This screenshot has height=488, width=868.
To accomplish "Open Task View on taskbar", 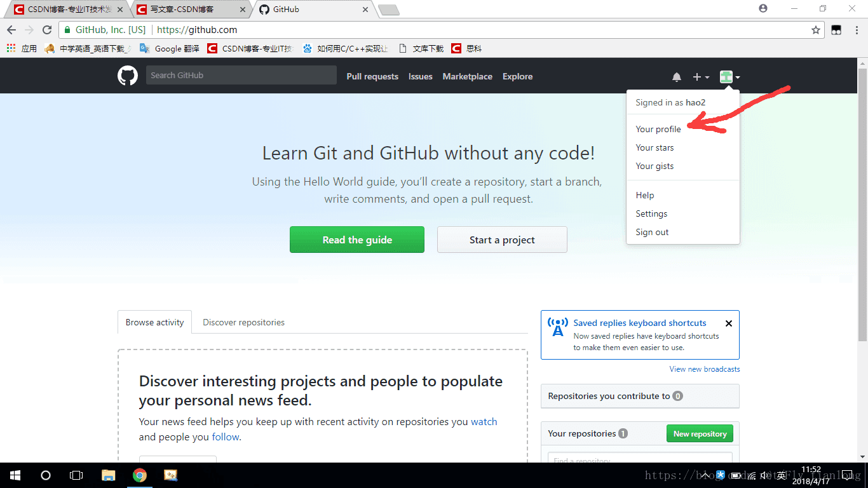I will click(76, 475).
